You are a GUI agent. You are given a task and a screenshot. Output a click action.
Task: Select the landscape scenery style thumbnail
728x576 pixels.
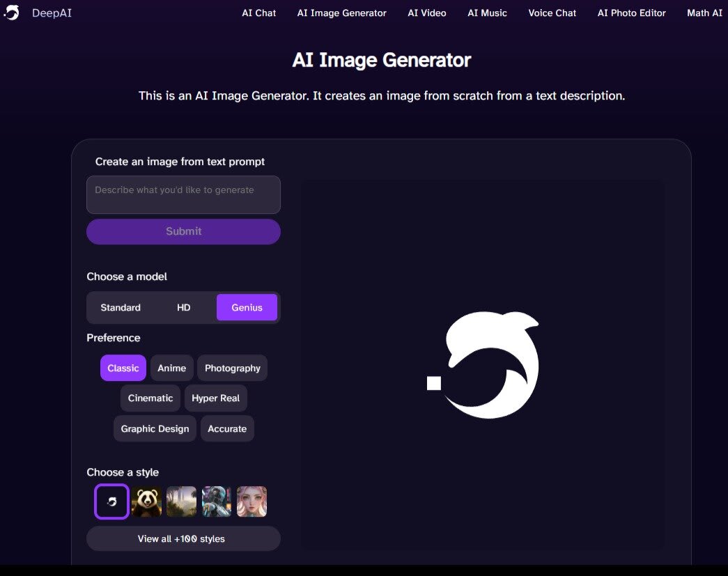tap(182, 501)
